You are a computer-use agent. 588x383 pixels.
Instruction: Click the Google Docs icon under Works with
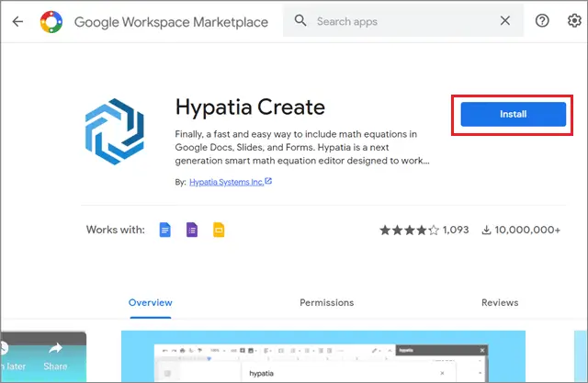[165, 230]
